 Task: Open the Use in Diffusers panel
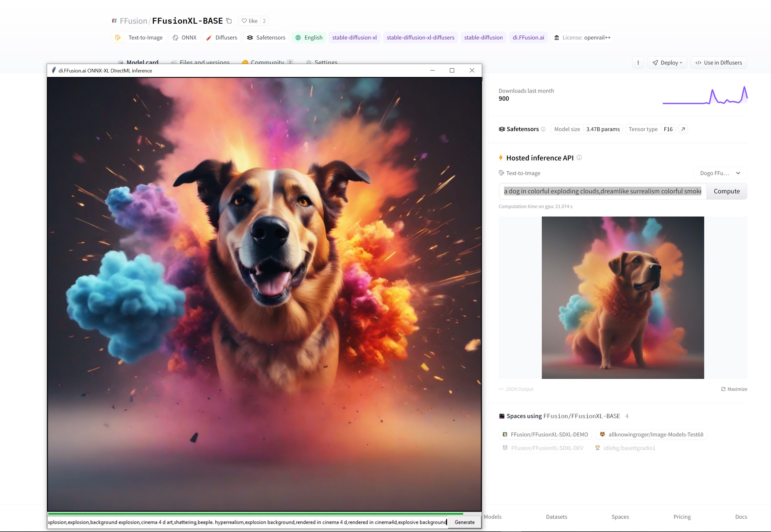pos(719,63)
